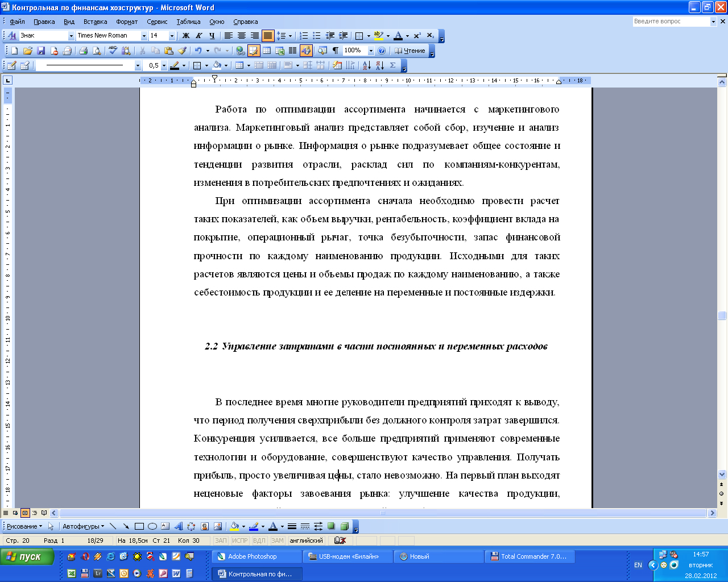Toggle underline formatting
The height and width of the screenshot is (582, 728).
pyautogui.click(x=212, y=35)
